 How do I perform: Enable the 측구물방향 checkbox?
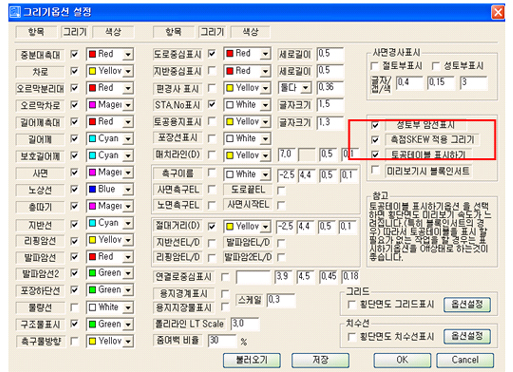[75, 341]
